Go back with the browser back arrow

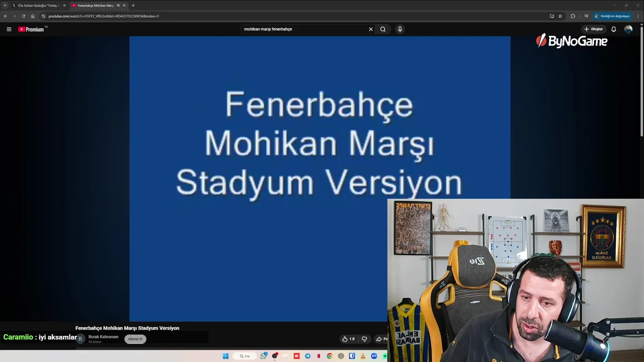coord(6,16)
